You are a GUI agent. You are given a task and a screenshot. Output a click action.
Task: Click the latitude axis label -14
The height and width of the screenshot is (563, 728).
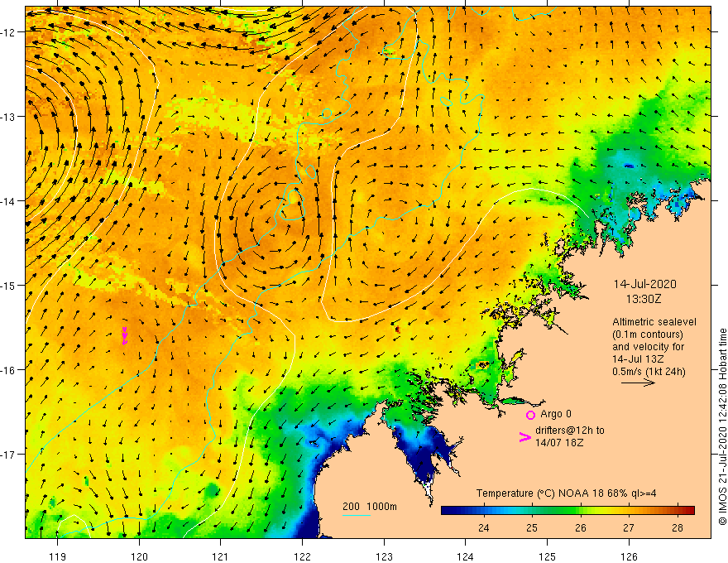pyautogui.click(x=8, y=201)
